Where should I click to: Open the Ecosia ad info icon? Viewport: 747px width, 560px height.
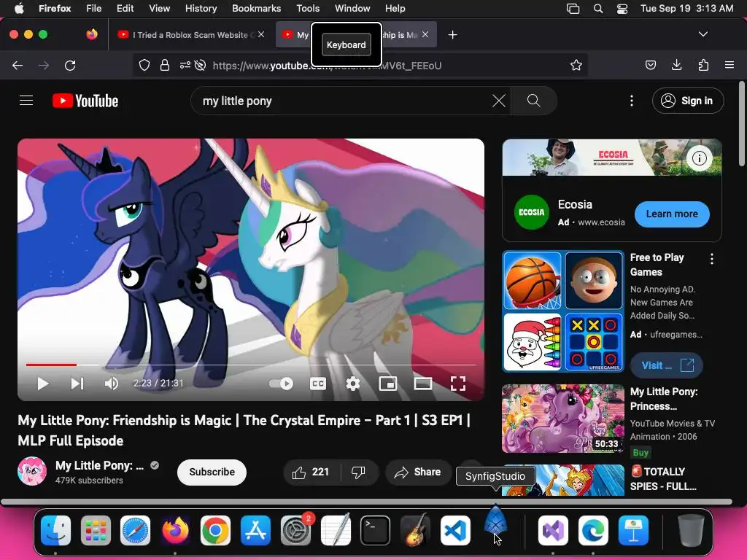(x=699, y=158)
